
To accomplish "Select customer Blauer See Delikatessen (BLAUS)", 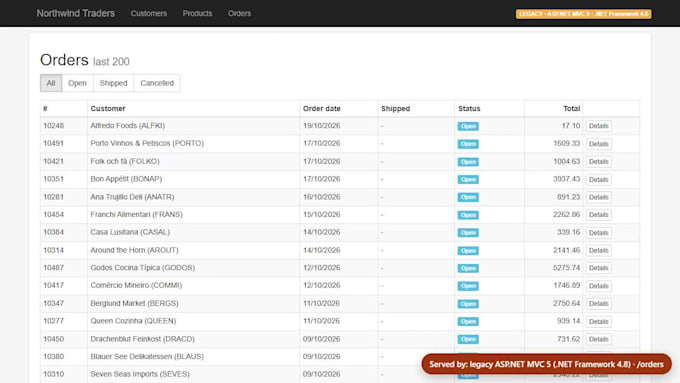I will tap(147, 357).
